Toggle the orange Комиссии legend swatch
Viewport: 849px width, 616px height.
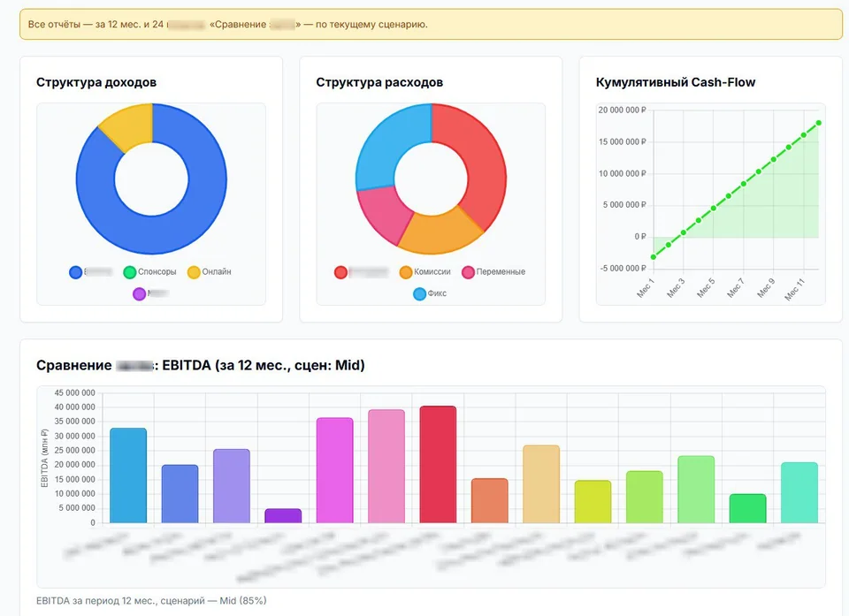406,271
